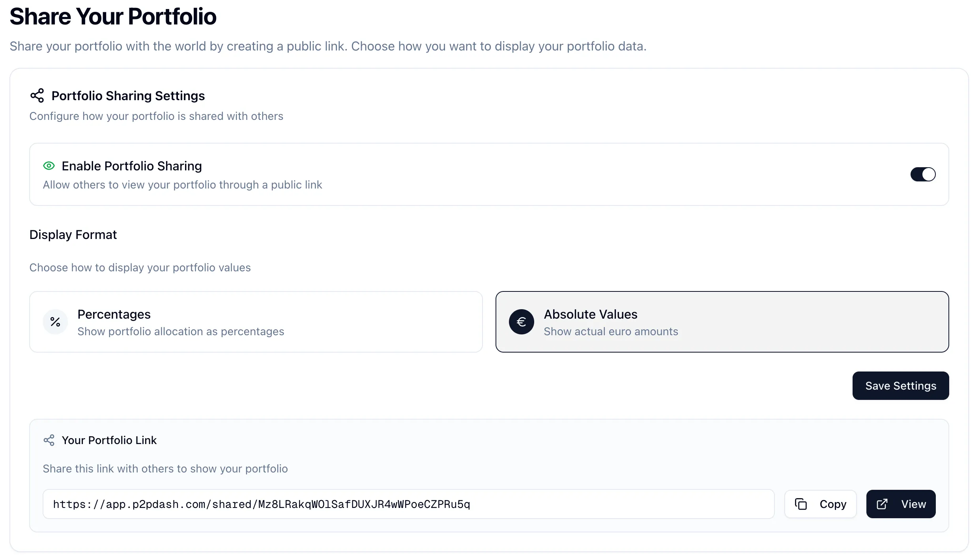The height and width of the screenshot is (560, 980).
Task: Toggle Enable Portfolio Sharing off
Action: click(923, 174)
